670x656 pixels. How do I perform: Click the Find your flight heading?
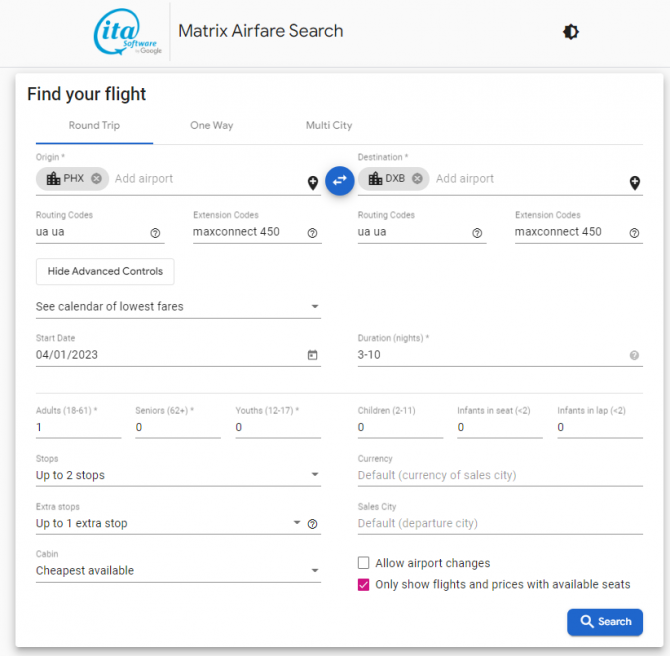87,94
